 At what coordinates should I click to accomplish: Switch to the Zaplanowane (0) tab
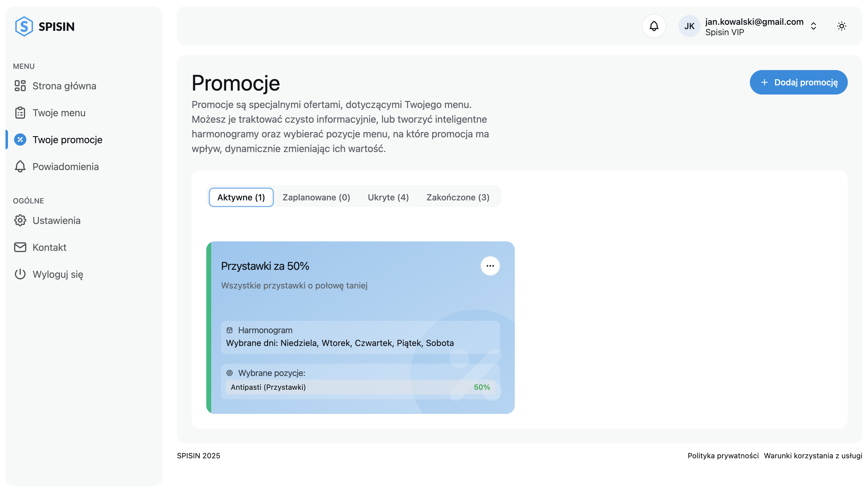[316, 197]
